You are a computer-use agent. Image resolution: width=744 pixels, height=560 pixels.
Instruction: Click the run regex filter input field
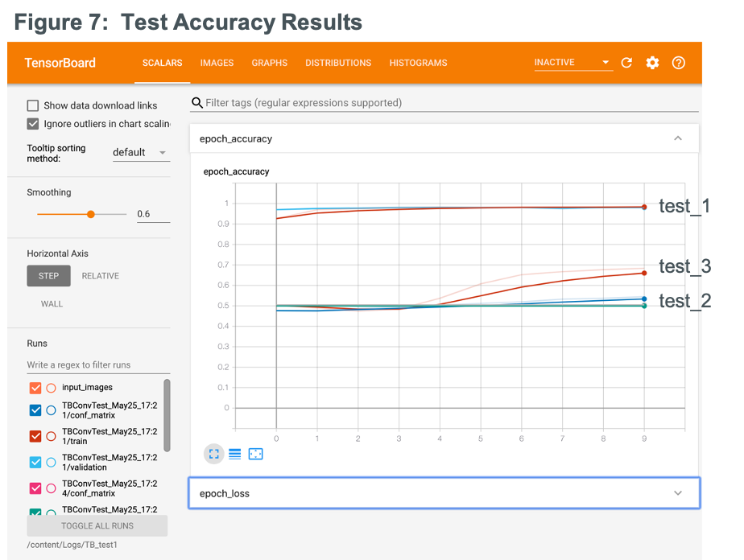coord(89,364)
